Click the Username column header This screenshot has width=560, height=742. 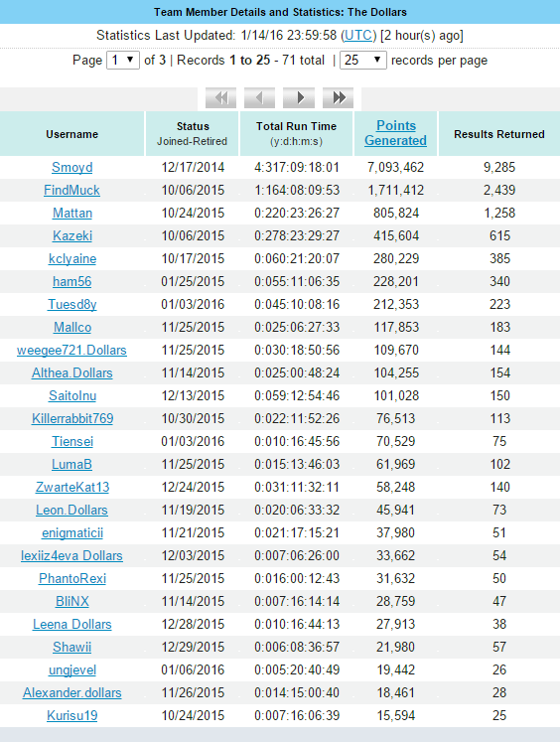[71, 134]
